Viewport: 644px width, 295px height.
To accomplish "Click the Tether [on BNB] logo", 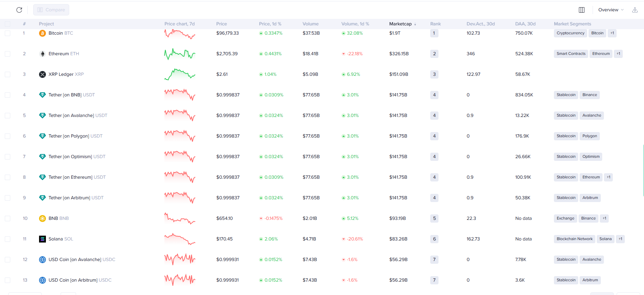I will coord(42,95).
